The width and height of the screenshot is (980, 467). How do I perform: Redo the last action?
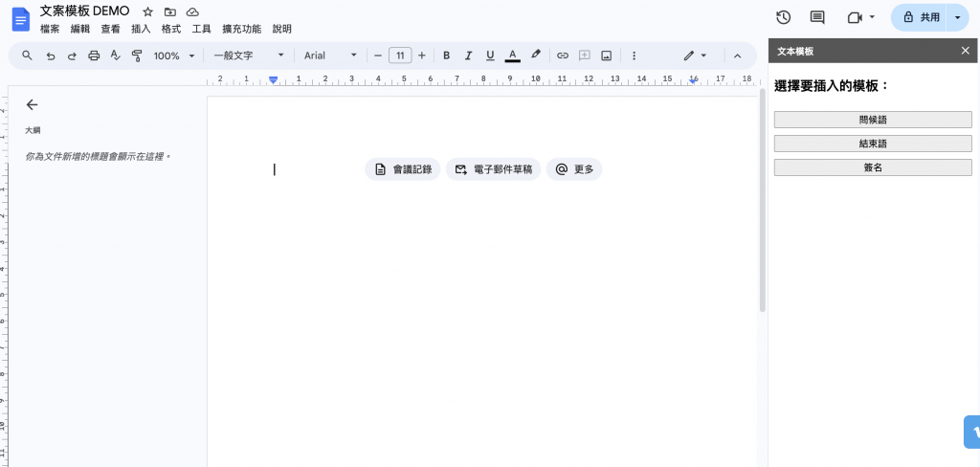click(x=72, y=56)
